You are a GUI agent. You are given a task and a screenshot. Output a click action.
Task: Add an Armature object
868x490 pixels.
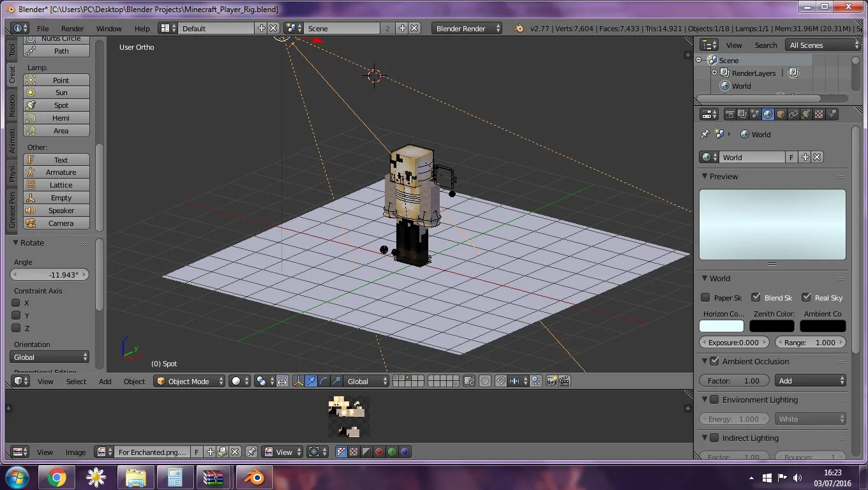(57, 172)
